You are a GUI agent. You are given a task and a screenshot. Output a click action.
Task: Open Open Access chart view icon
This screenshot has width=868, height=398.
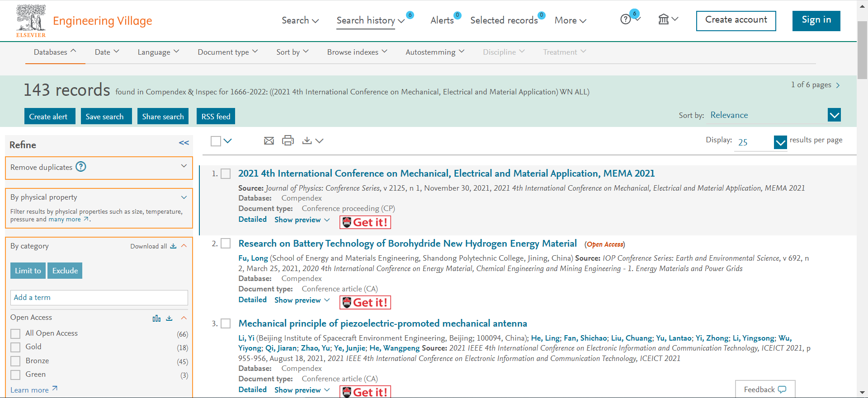click(x=156, y=318)
